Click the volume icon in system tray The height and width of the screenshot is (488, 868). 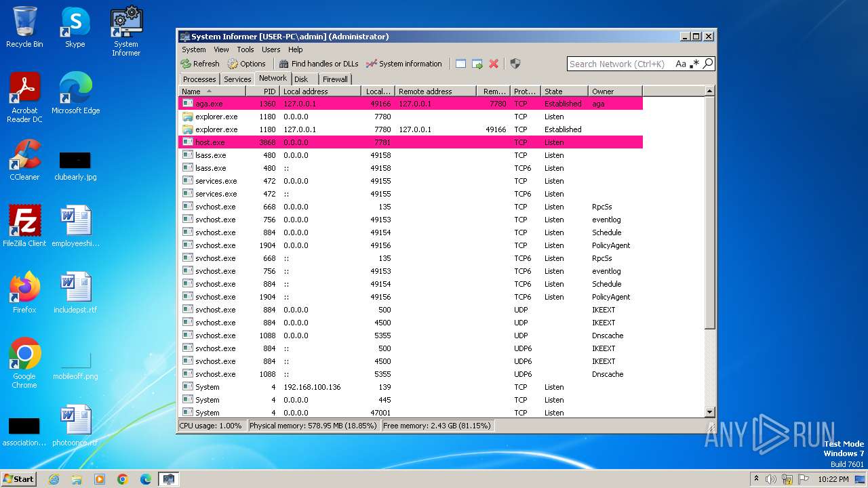click(771, 479)
